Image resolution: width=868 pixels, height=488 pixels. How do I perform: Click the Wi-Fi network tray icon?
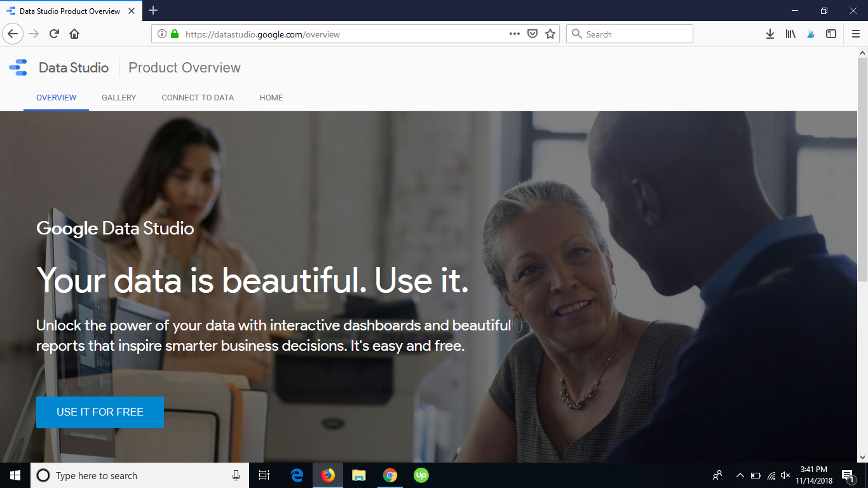tap(771, 475)
